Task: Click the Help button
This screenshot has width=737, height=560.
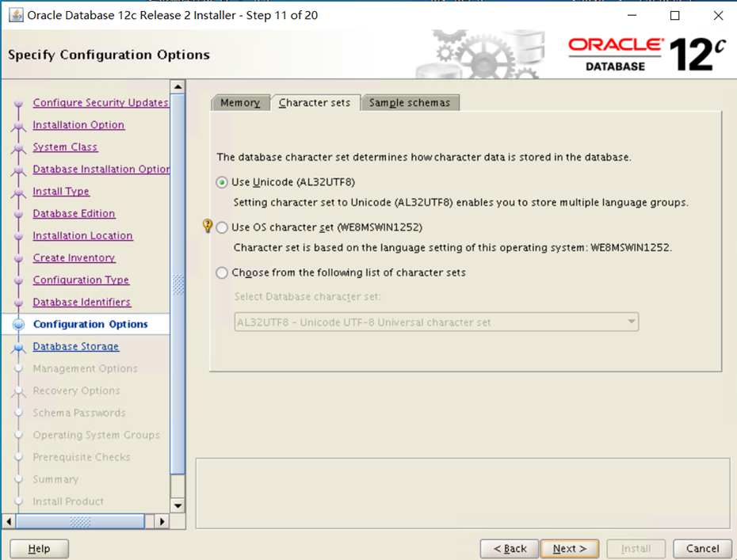Action: coord(39,548)
